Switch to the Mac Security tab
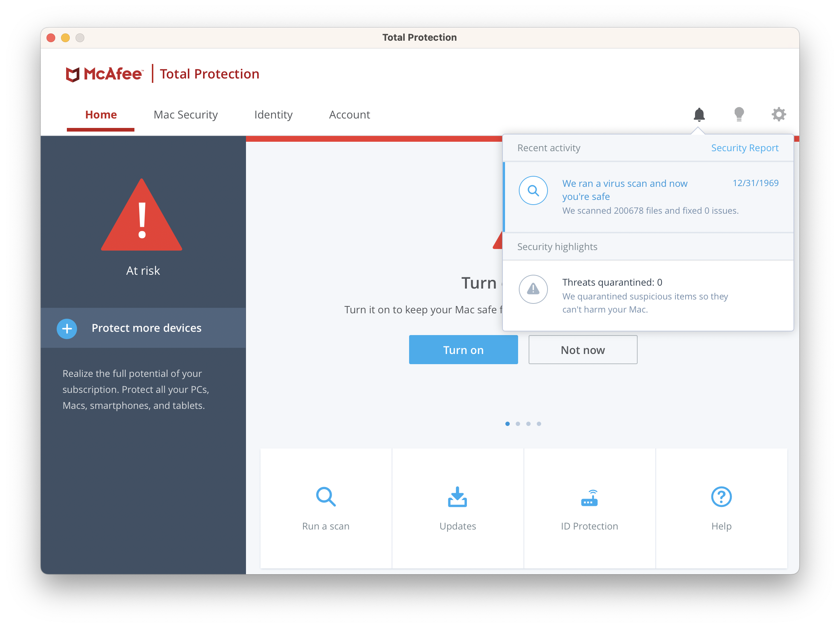 click(186, 114)
